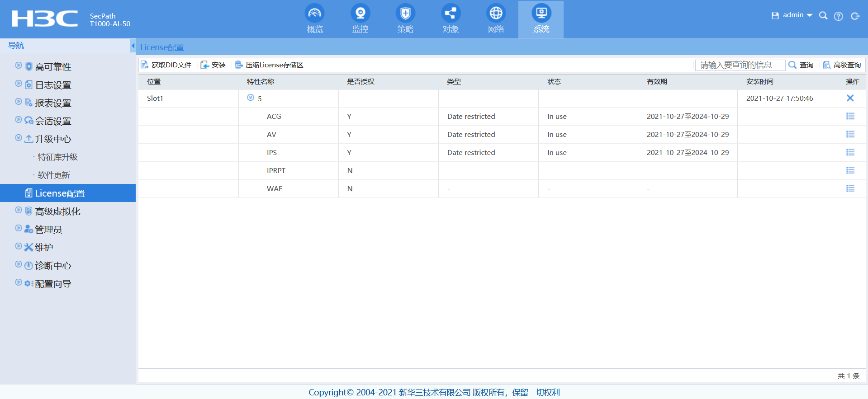Click the 获取DID文件 button
868x399 pixels.
pos(166,65)
